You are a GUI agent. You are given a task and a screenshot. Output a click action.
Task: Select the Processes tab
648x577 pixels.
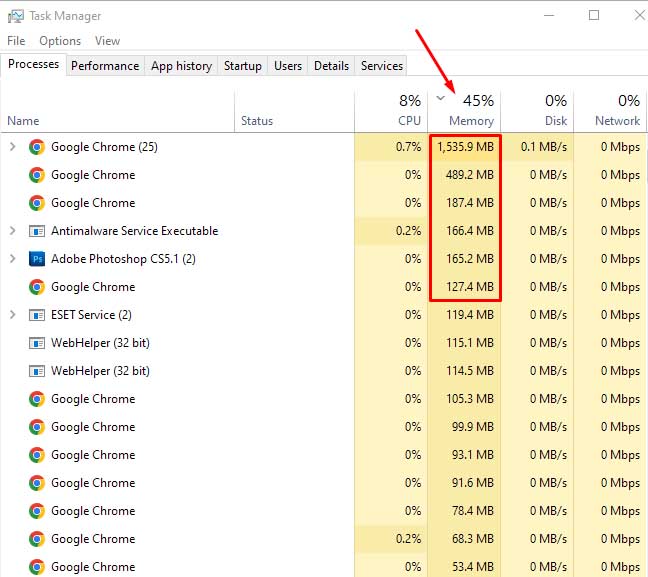click(33, 64)
